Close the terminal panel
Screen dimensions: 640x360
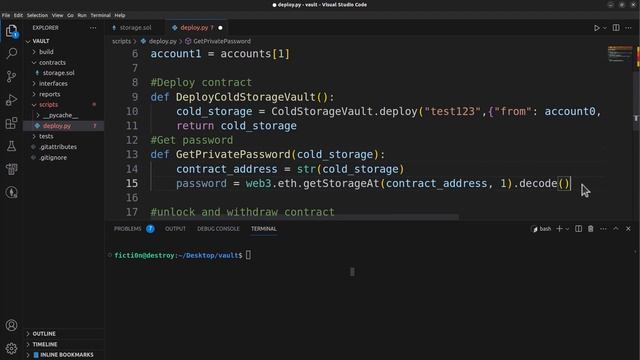tap(628, 229)
